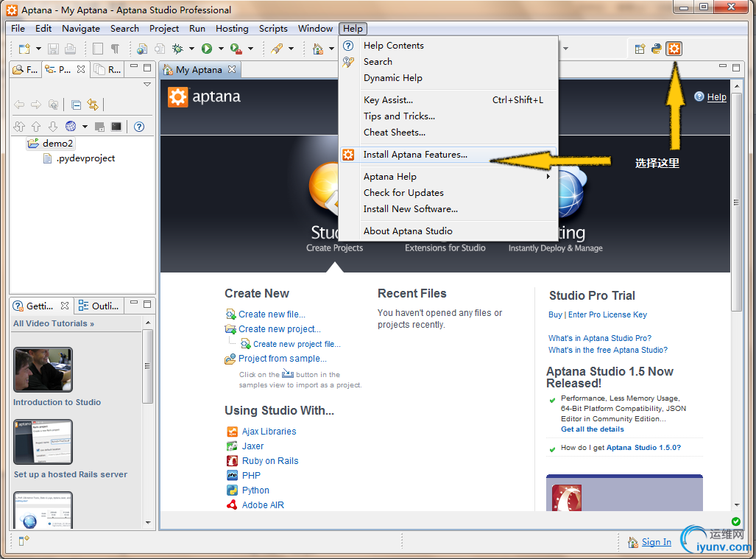This screenshot has width=756, height=559.
Task: Click the fast view icon in the status bar
Action: (24, 541)
